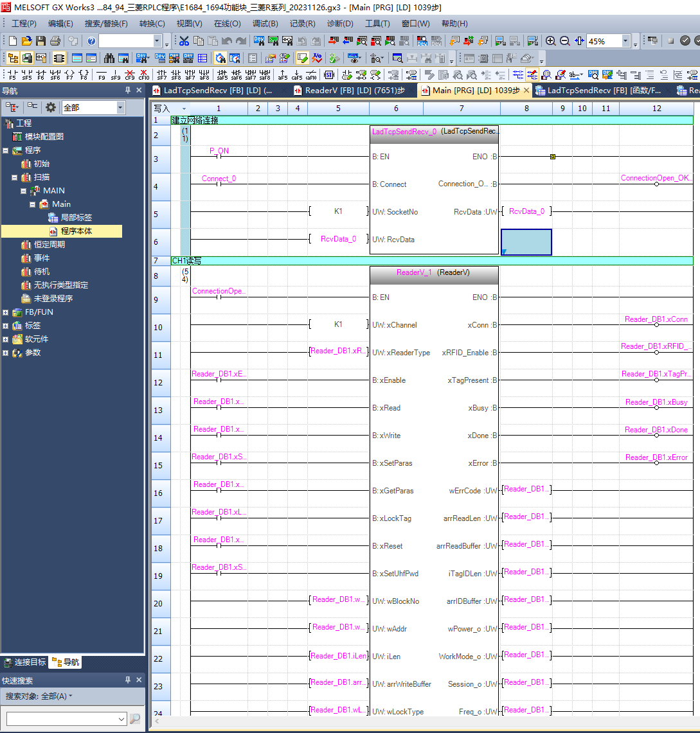This screenshot has height=733, width=700.
Task: Click the Zoom Out magnifier icon
Action: [x=565, y=41]
